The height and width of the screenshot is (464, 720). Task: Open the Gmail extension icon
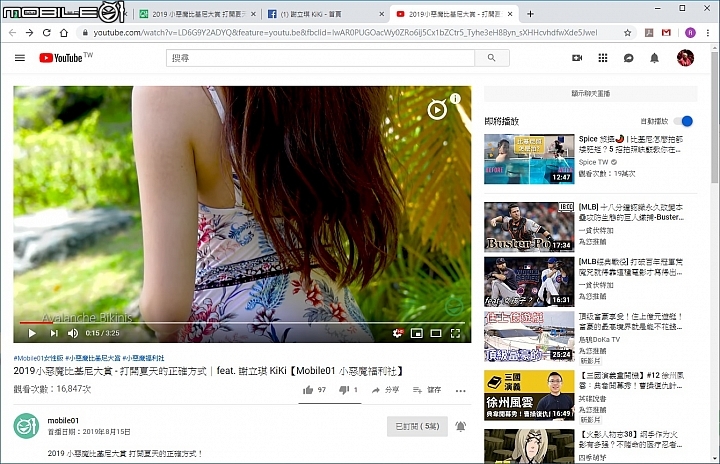point(666,33)
